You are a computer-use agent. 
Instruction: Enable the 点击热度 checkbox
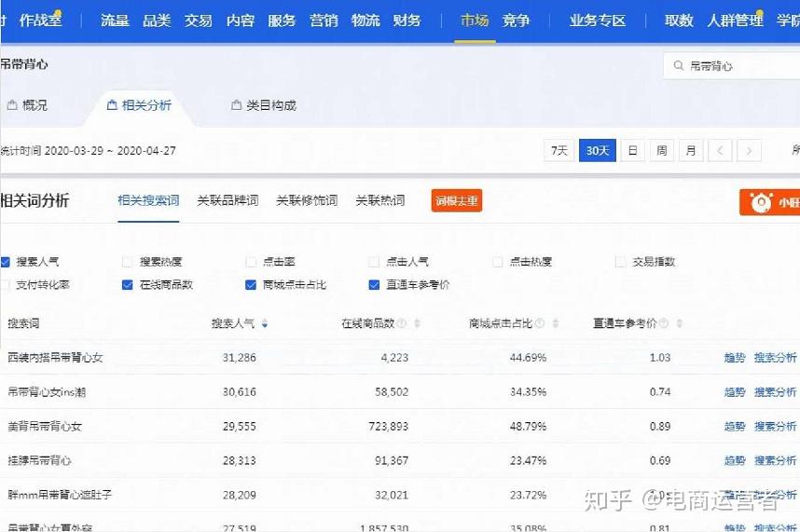(x=498, y=262)
